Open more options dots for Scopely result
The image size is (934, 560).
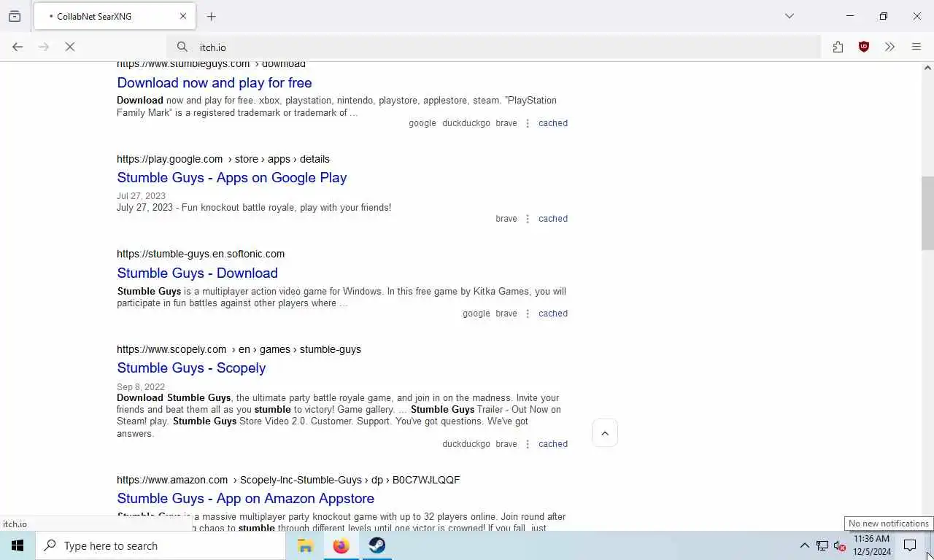528,444
